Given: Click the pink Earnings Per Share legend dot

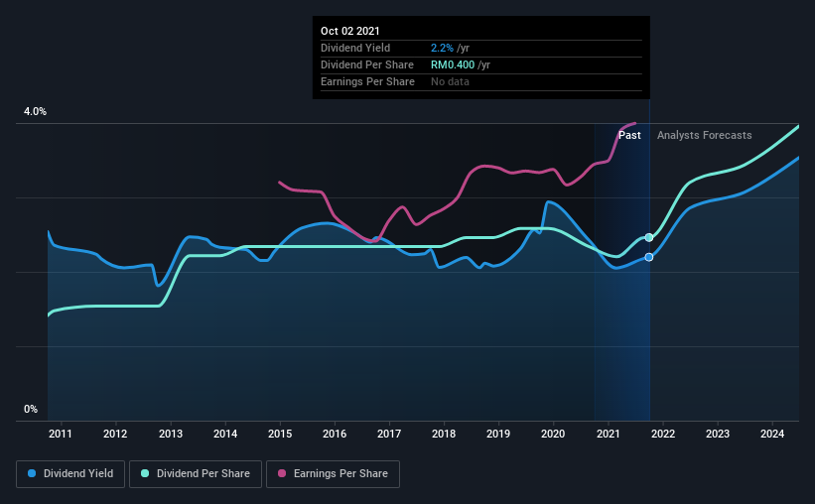Looking at the screenshot, I should [282, 473].
